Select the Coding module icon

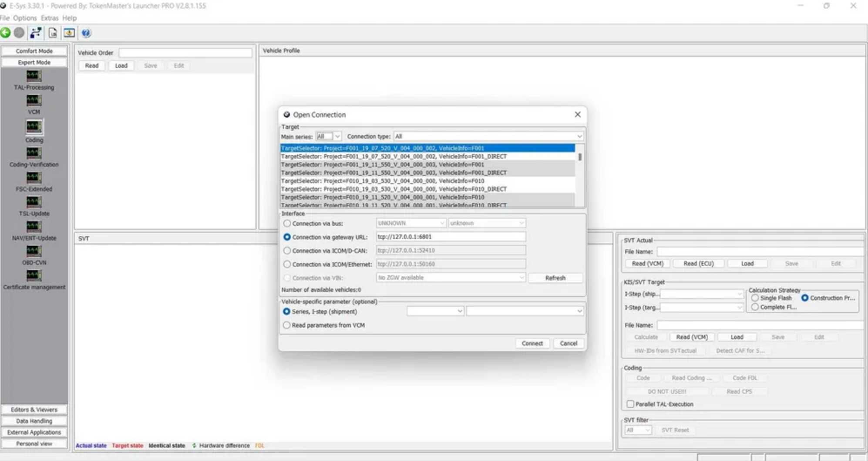(34, 127)
